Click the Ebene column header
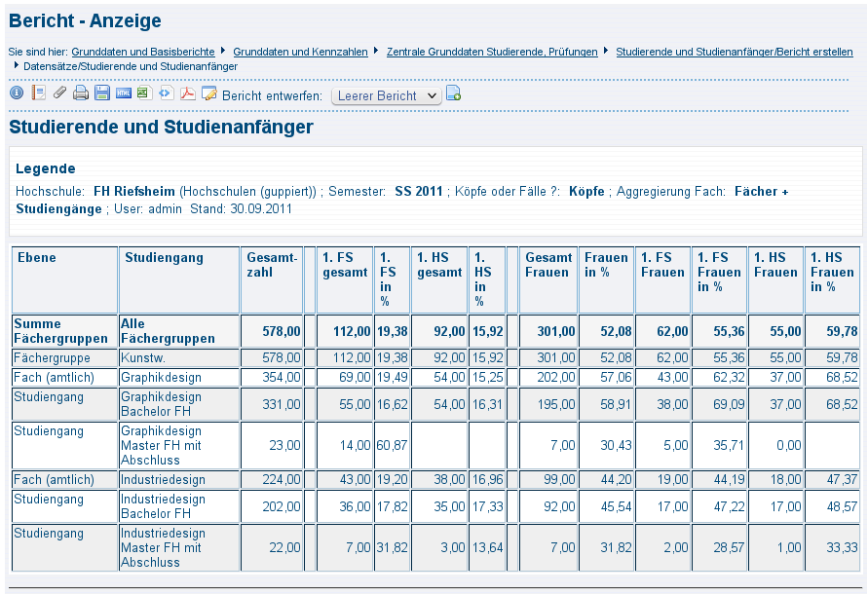 64,280
